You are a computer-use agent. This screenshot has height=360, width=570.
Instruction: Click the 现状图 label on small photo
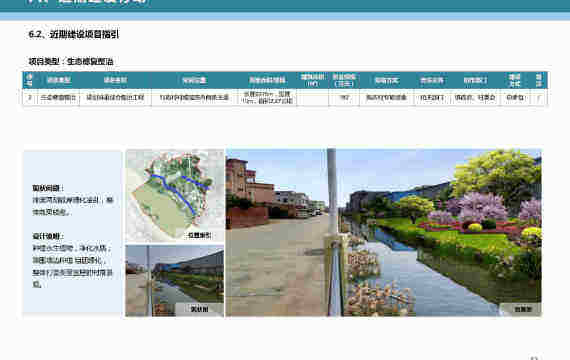click(200, 309)
